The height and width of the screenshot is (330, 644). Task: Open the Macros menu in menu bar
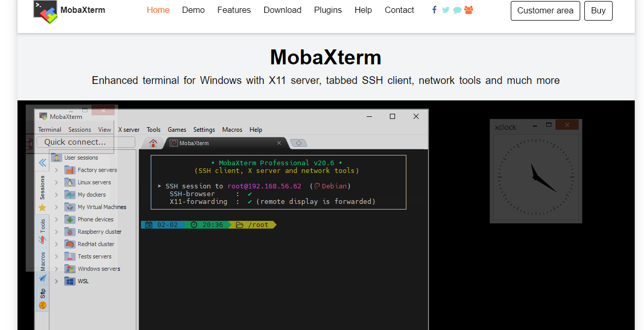[232, 130]
